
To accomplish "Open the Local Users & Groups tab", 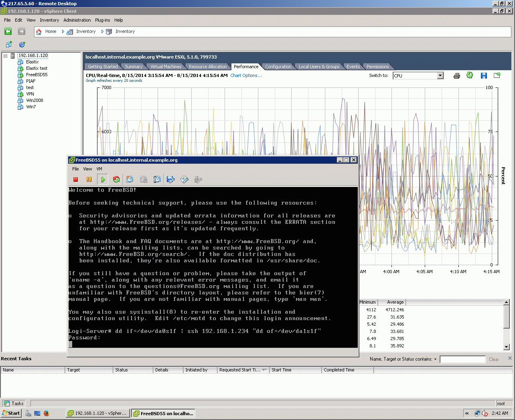I will 319,67.
